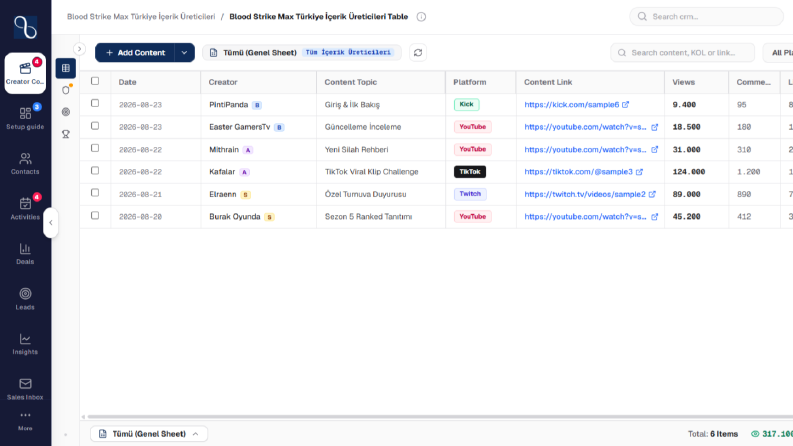793x446 pixels.
Task: Expand the side panel with the chevron
Action: pos(79,49)
